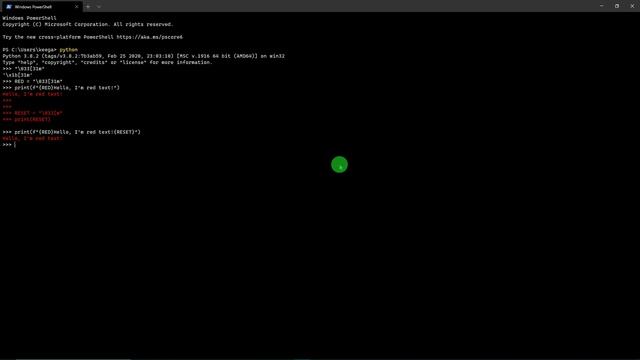Close the terminal window
Viewport: 640px width, 360px height.
point(632,6)
